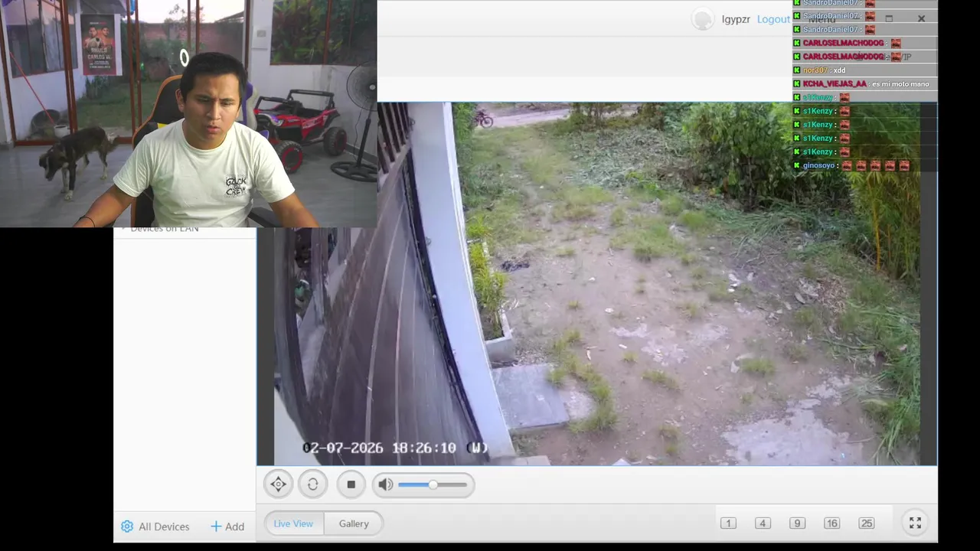Stop the live camera stream
This screenshot has width=980, height=551.
coord(351,484)
